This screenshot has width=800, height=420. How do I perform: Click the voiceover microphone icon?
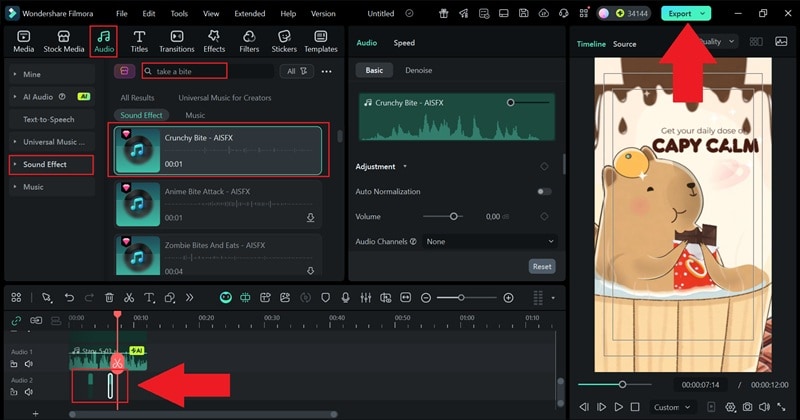coord(345,298)
